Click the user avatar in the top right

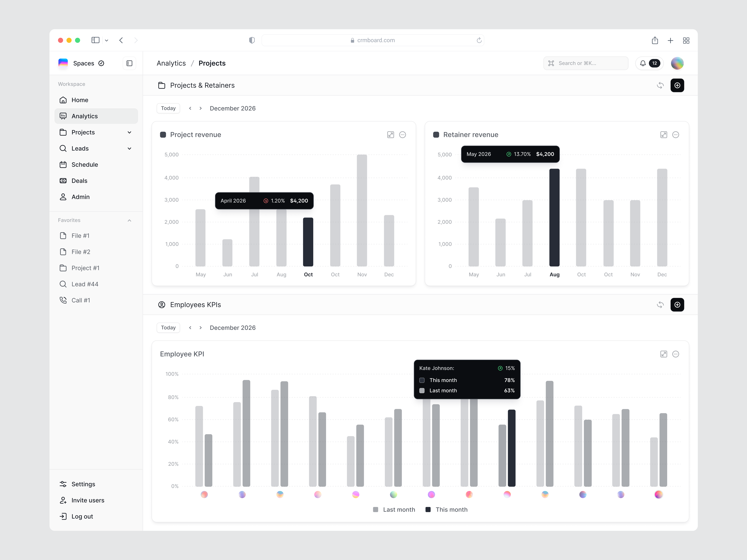[x=677, y=63]
